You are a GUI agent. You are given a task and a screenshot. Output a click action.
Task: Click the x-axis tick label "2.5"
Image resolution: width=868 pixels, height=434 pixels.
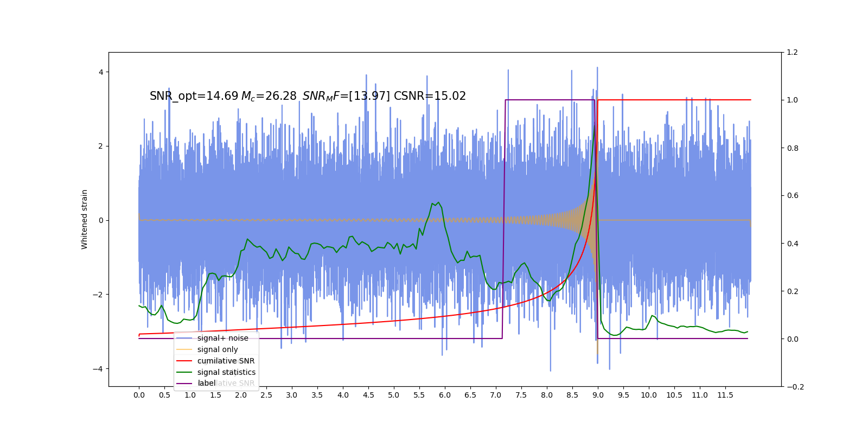point(266,395)
